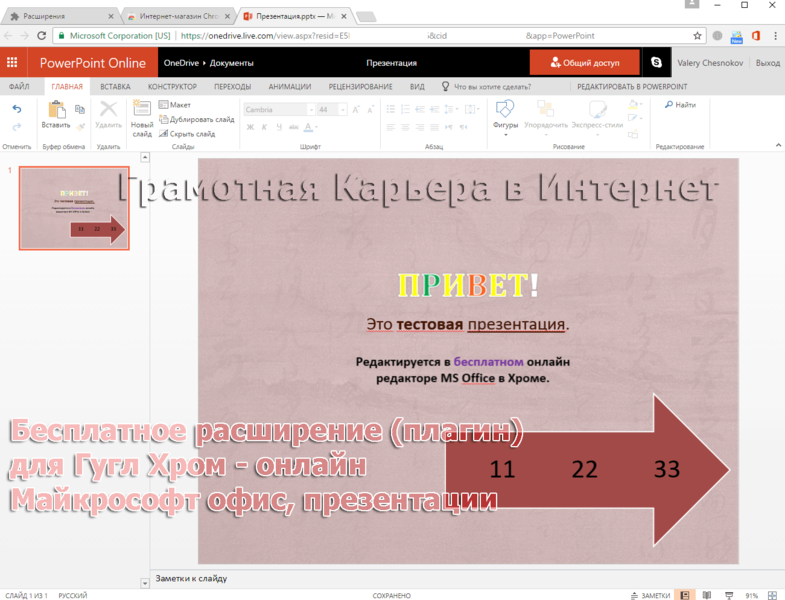Toggle bold Ж formatting
785x600 pixels.
pyautogui.click(x=250, y=127)
